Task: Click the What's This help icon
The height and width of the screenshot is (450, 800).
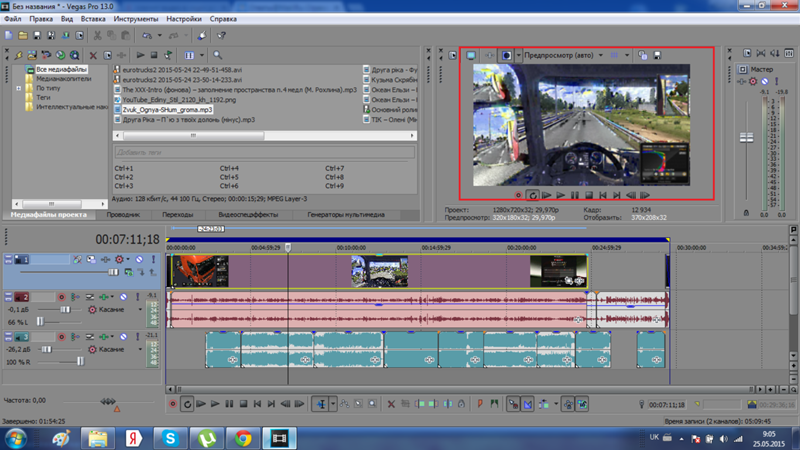Action: [x=221, y=36]
